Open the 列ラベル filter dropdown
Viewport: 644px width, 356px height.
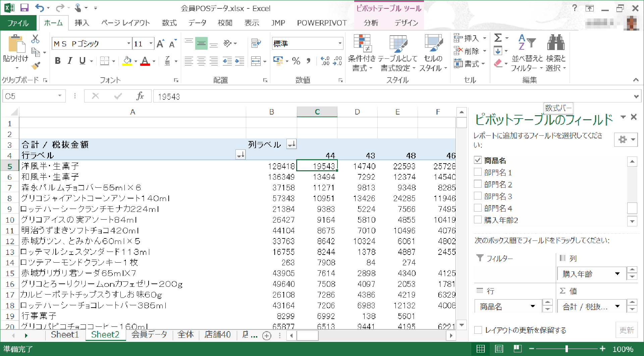[x=291, y=144]
